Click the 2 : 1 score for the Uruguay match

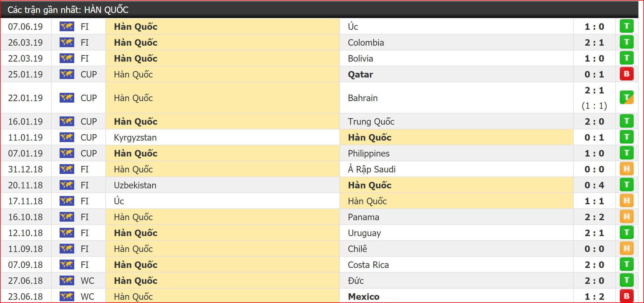click(x=594, y=233)
